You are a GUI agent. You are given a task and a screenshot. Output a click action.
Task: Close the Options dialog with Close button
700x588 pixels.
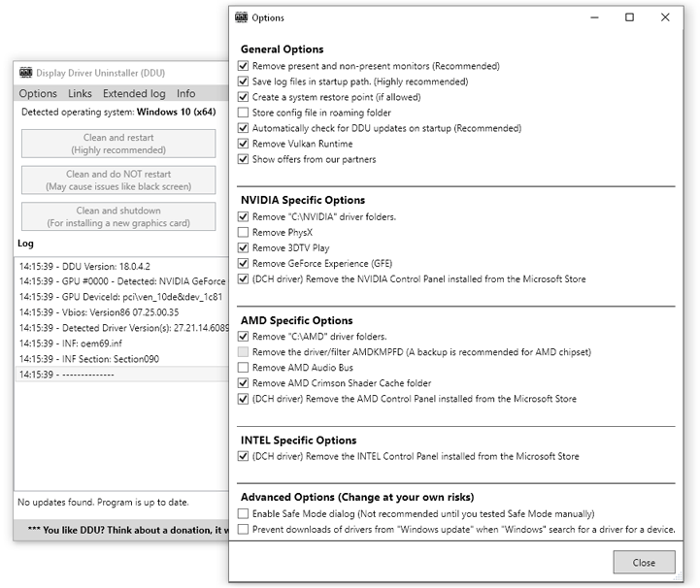[644, 562]
